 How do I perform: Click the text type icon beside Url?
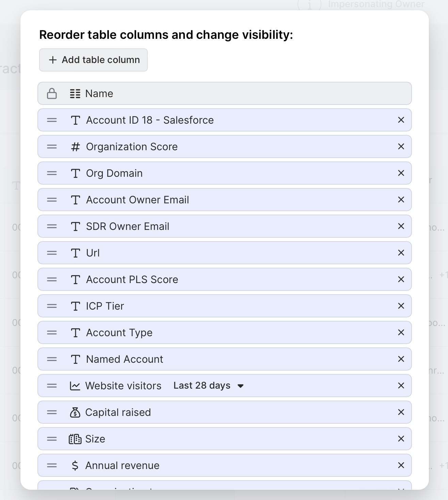[75, 253]
